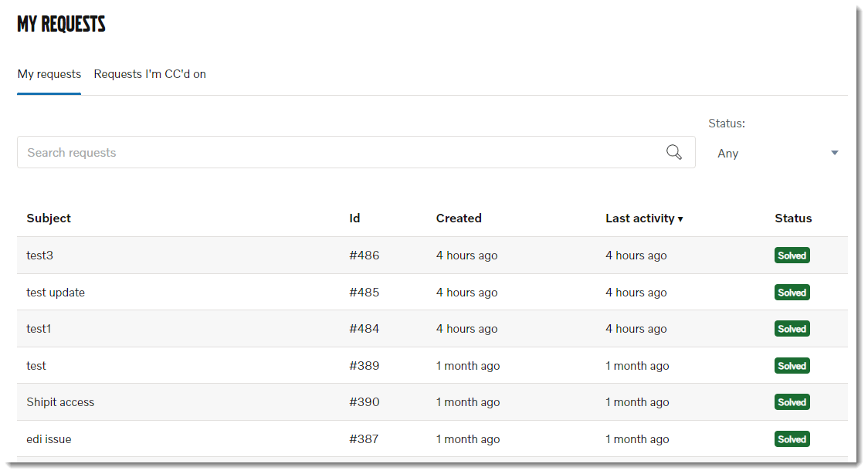The width and height of the screenshot is (868, 474).
Task: Open the edi issue request
Action: coord(49,439)
